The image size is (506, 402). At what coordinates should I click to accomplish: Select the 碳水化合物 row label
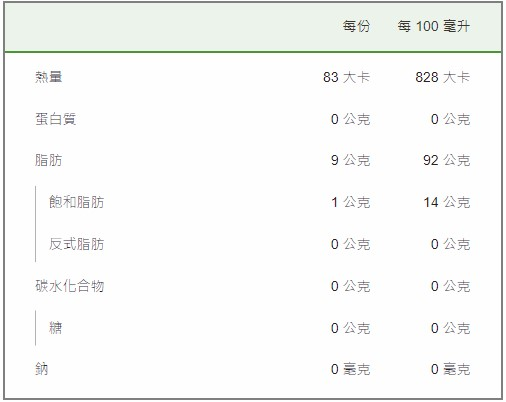pos(70,286)
